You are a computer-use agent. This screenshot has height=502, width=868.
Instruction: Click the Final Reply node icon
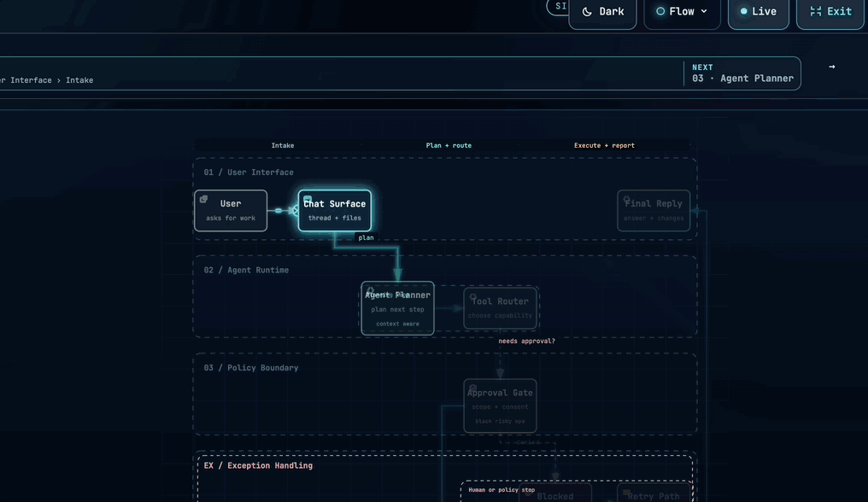[626, 199]
